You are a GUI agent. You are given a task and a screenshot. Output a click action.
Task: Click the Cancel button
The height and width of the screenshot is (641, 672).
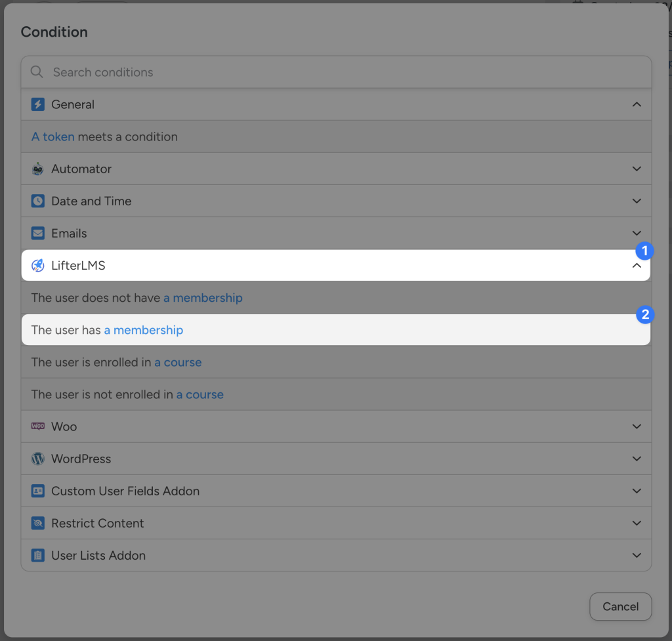[620, 606]
